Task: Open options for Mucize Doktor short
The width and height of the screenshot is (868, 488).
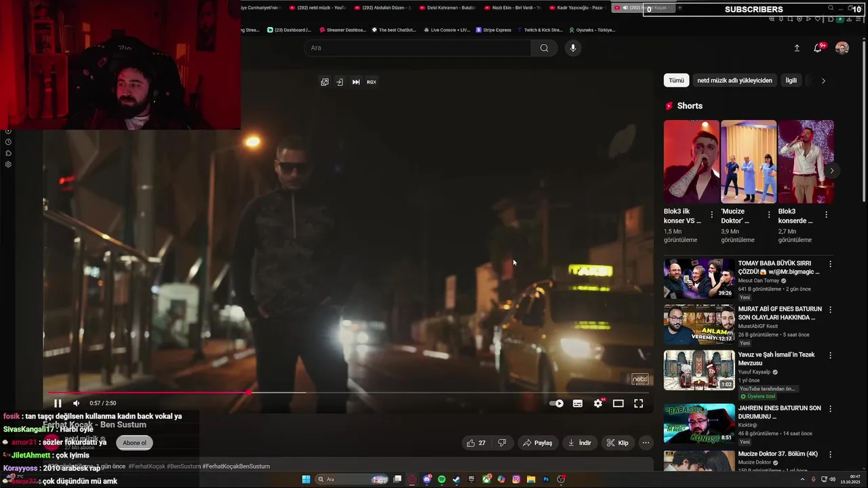Action: coord(769,215)
